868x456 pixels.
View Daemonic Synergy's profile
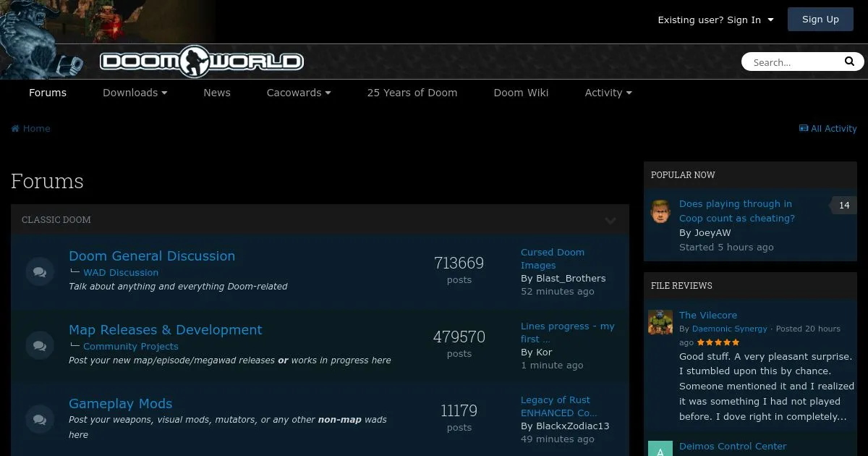730,329
